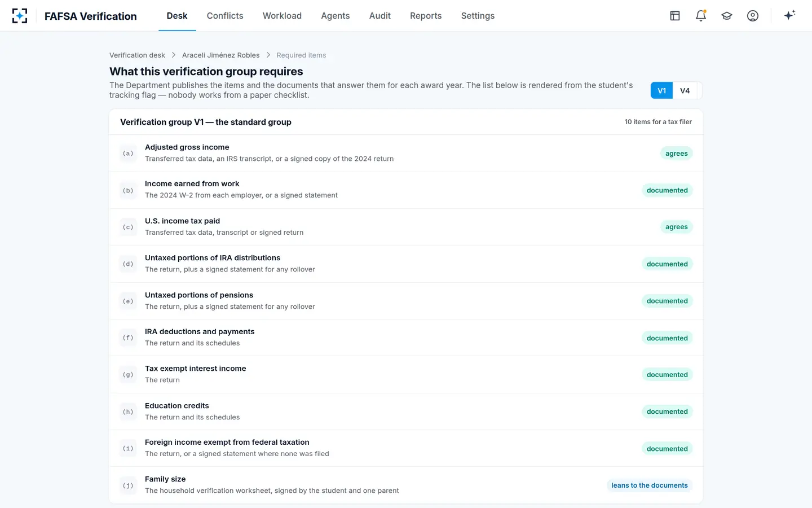Open the user account icon
This screenshot has width=812, height=508.
[x=753, y=16]
